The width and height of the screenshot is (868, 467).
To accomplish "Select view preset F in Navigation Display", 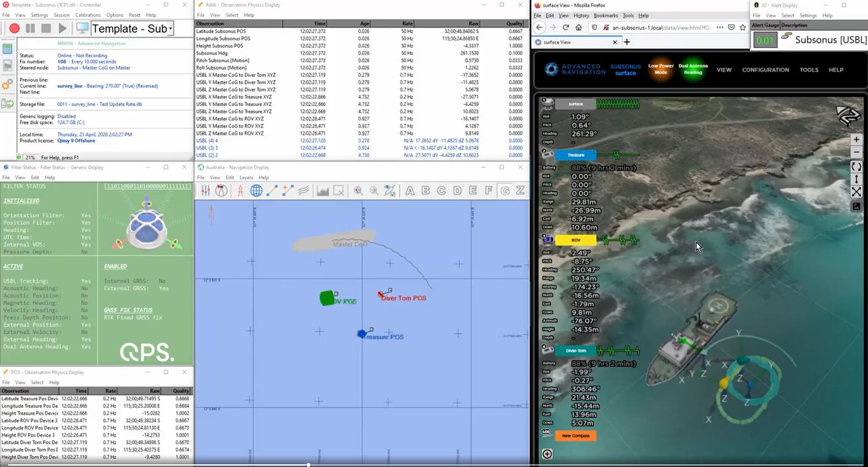I will [x=488, y=191].
